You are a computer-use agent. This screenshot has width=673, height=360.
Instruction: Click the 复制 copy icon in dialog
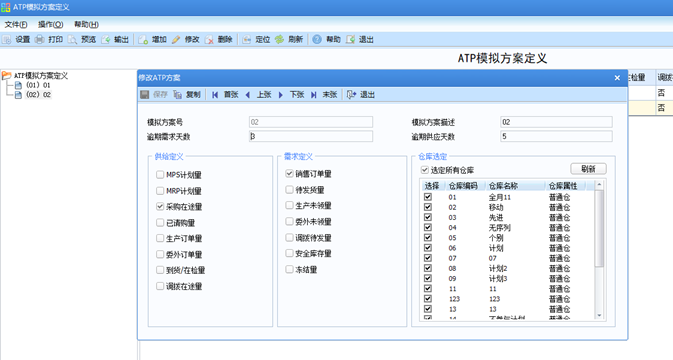pyautogui.click(x=177, y=94)
